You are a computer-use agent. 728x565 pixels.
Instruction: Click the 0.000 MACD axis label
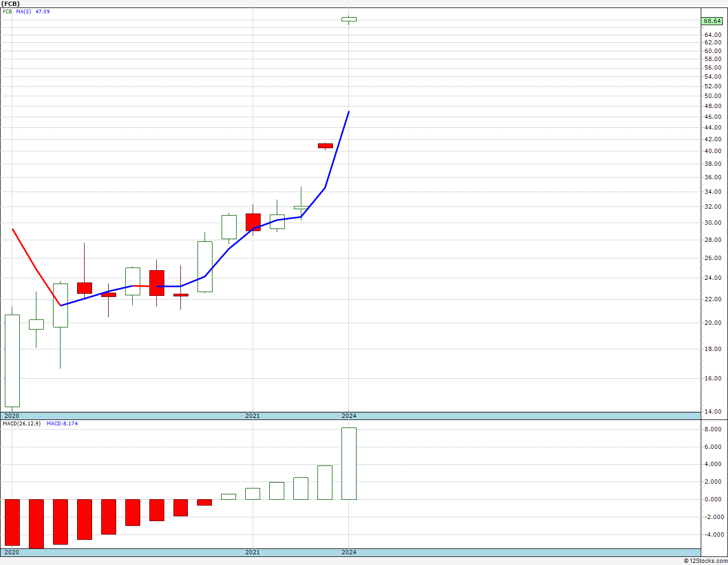click(x=712, y=499)
